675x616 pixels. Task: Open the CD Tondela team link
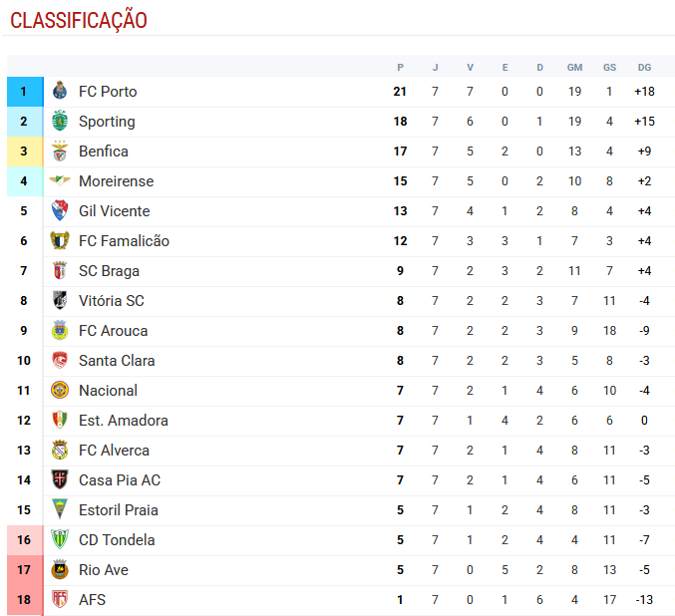(117, 540)
